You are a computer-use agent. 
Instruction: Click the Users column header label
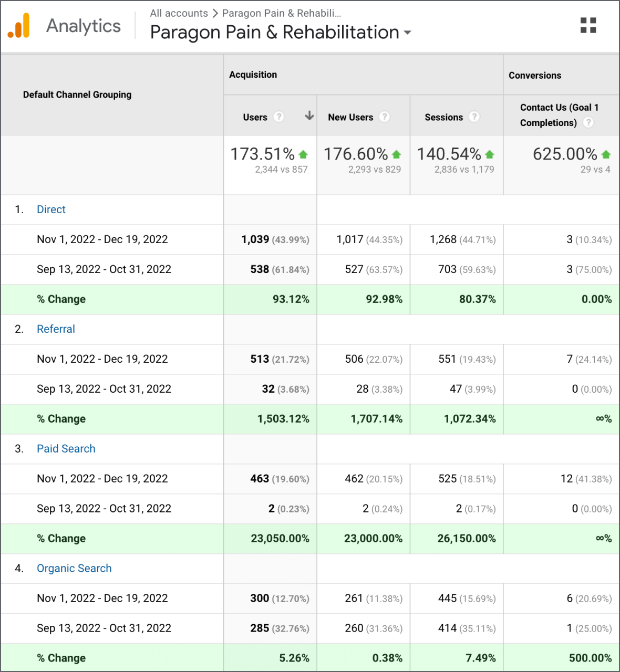tap(255, 117)
